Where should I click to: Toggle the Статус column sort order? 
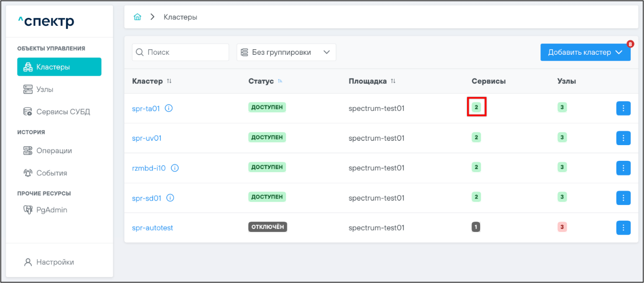[280, 81]
